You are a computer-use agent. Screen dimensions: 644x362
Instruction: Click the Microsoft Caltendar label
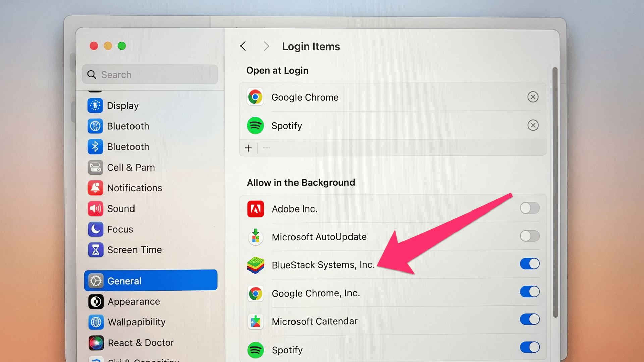point(315,321)
